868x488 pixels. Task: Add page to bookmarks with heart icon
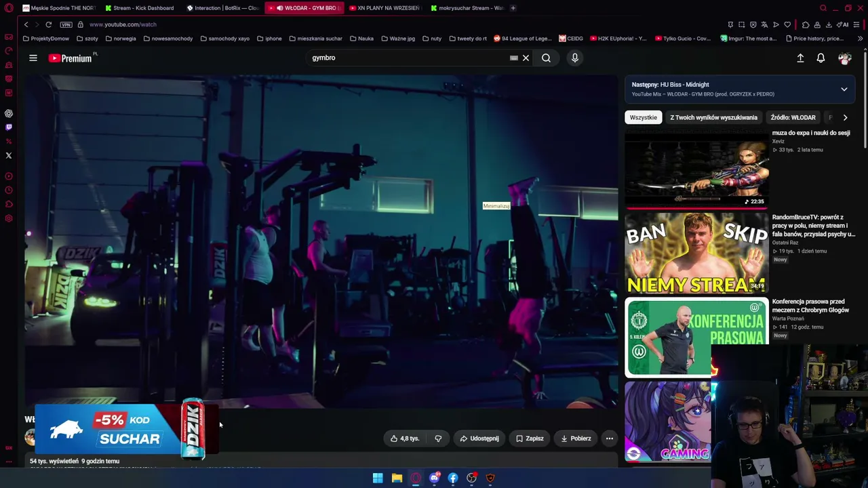(787, 24)
